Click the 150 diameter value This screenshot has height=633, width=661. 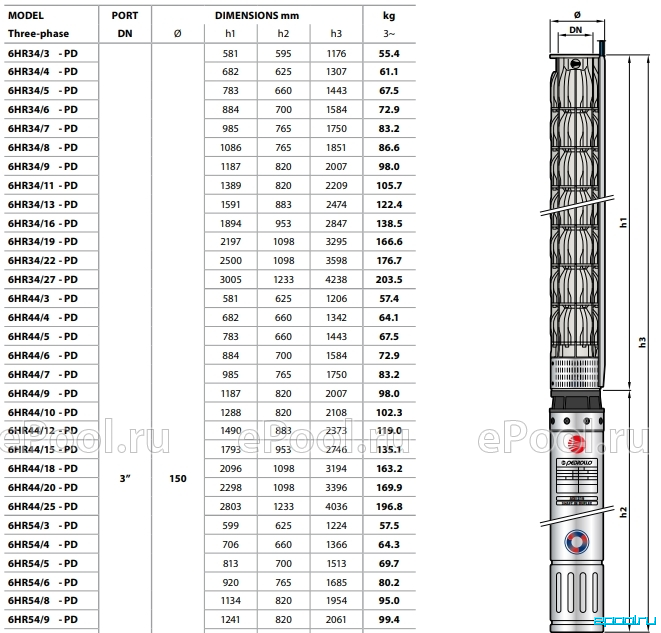(177, 478)
